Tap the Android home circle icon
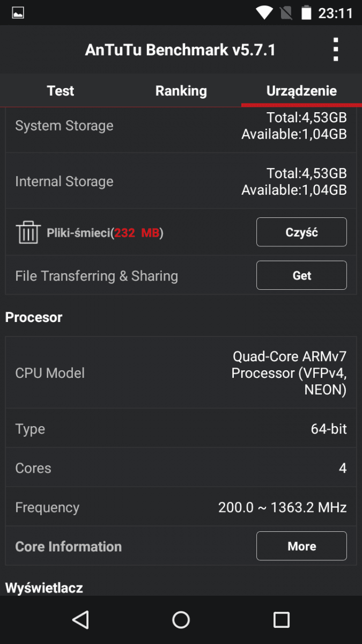 181,620
